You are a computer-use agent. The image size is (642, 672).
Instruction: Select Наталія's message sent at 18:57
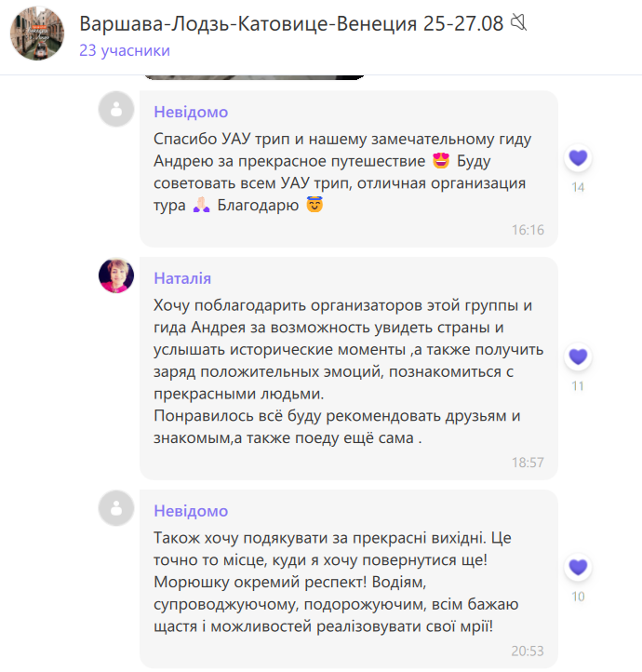(349, 369)
